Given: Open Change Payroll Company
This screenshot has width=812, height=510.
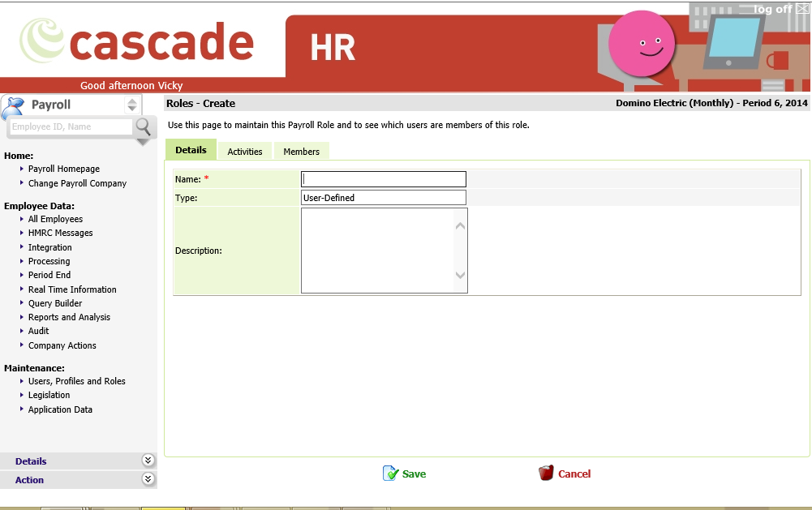Looking at the screenshot, I should tap(77, 183).
